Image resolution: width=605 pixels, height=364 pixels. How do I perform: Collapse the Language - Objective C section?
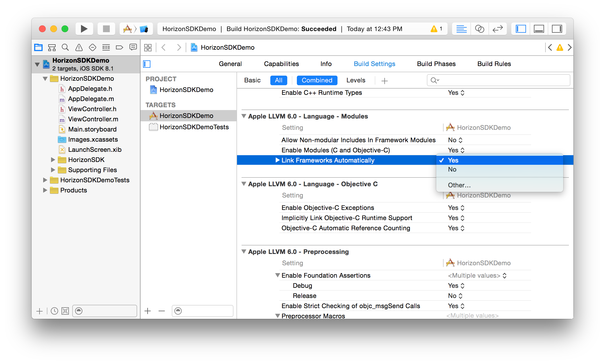244,184
